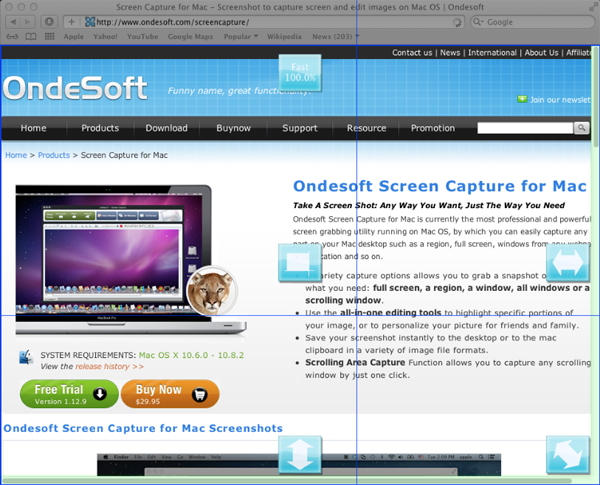This screenshot has width=600, height=485.
Task: Click the horizontal scroll capture arrow icon
Action: (567, 263)
